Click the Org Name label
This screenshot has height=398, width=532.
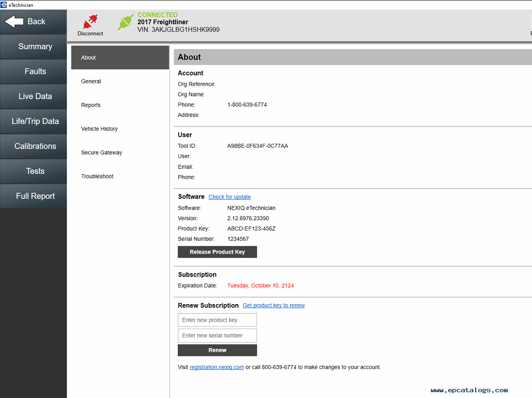[x=191, y=94]
